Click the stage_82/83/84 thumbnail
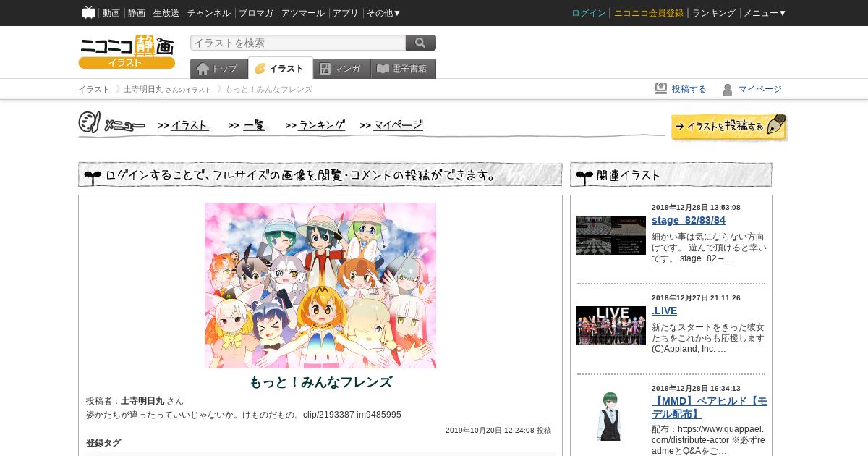868x456 pixels. [611, 235]
